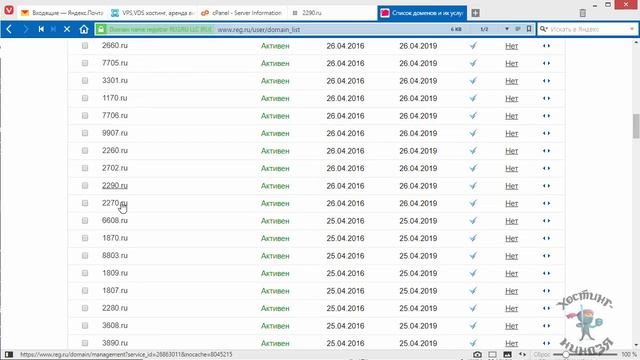Click the Активен status for 1809.ru
This screenshot has width=640, height=360.
[x=275, y=273]
